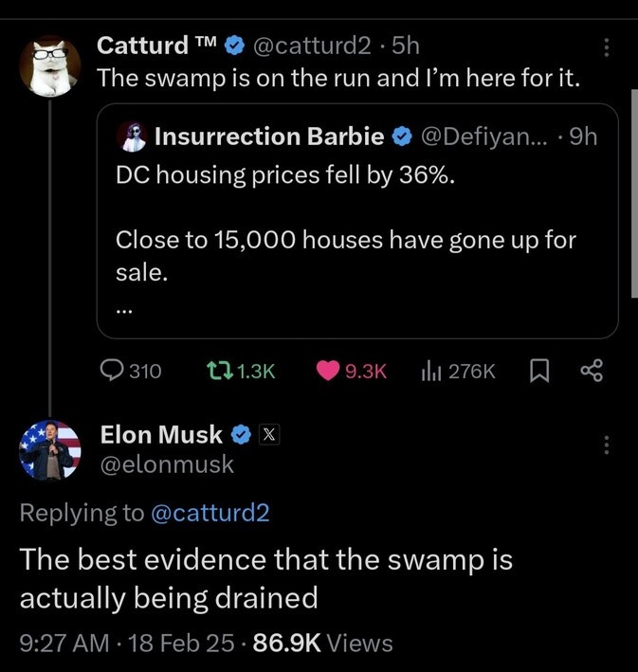
Task: Open more options on Elon Musk's reply
Action: [608, 445]
